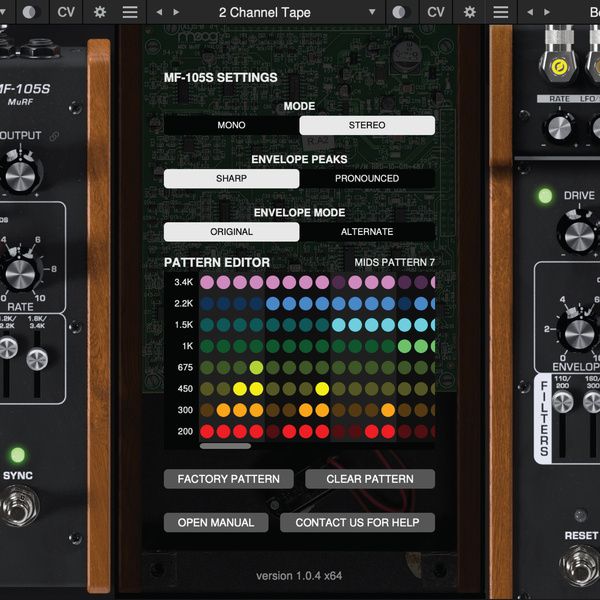
Task: Click the green DRIVE LED indicator
Action: tap(545, 196)
